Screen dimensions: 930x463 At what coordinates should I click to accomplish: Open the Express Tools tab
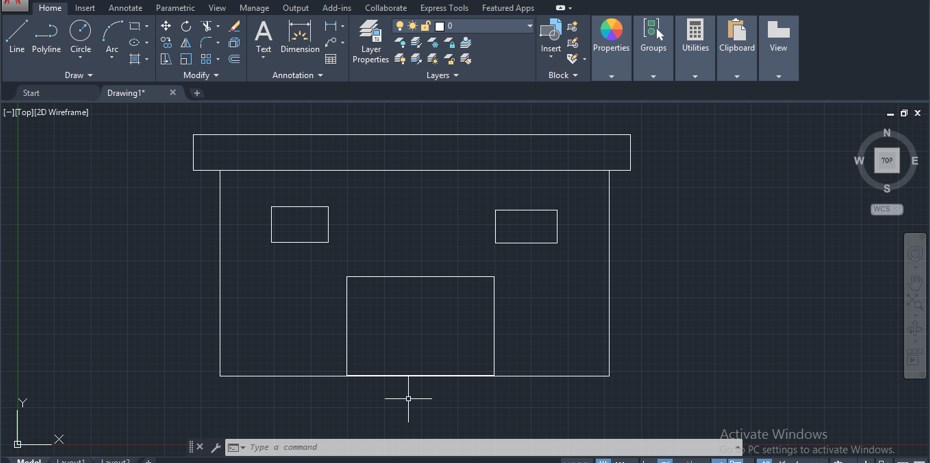click(x=444, y=8)
